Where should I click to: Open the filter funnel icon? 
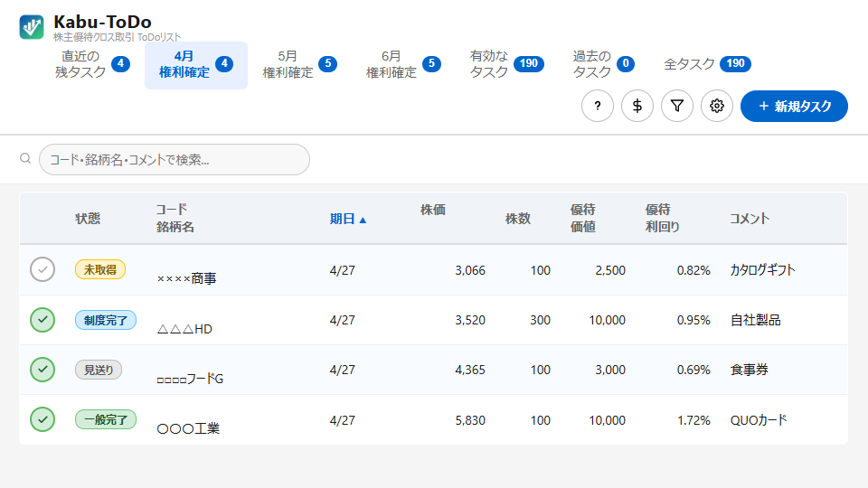(677, 106)
